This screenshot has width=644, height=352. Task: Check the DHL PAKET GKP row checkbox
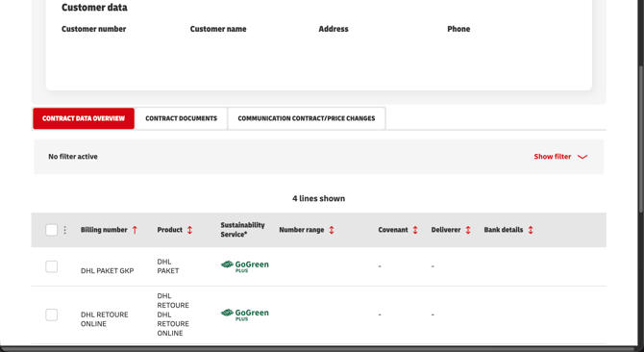tap(51, 266)
